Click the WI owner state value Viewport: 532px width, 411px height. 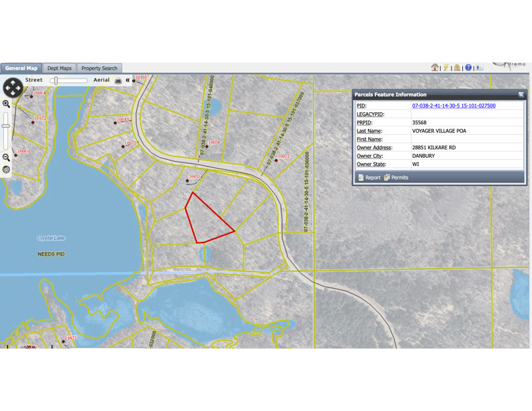coord(415,164)
